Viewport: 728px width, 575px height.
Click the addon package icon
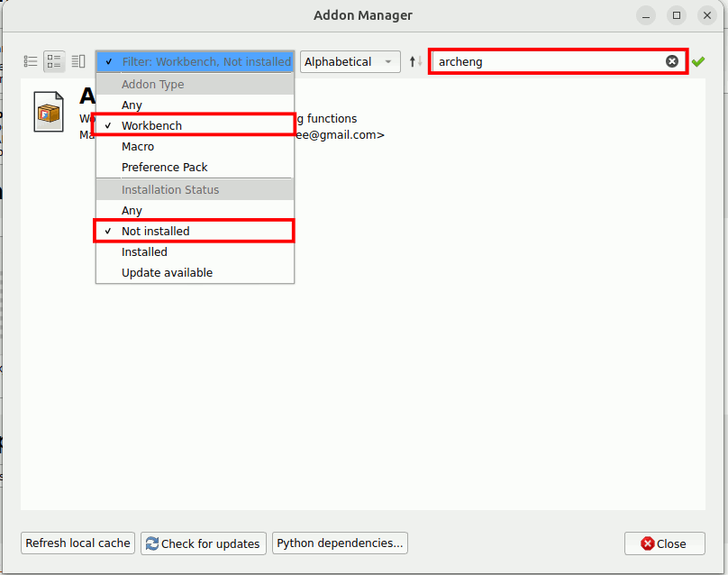click(49, 112)
